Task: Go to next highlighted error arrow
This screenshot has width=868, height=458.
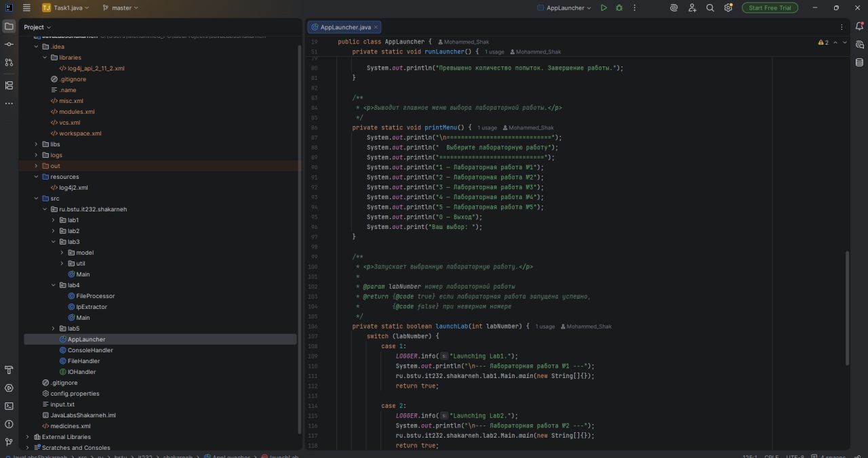Action: pos(844,42)
